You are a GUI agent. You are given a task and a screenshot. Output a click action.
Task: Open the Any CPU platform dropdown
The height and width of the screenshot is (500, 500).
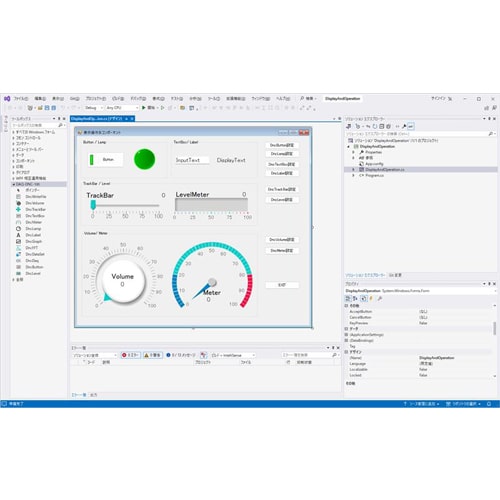coord(122,108)
